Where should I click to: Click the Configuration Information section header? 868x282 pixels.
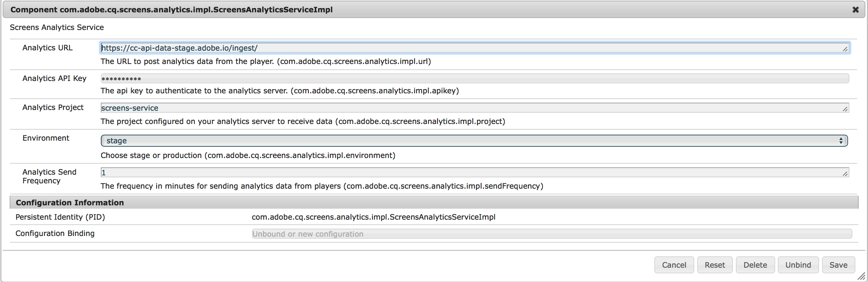(x=70, y=202)
